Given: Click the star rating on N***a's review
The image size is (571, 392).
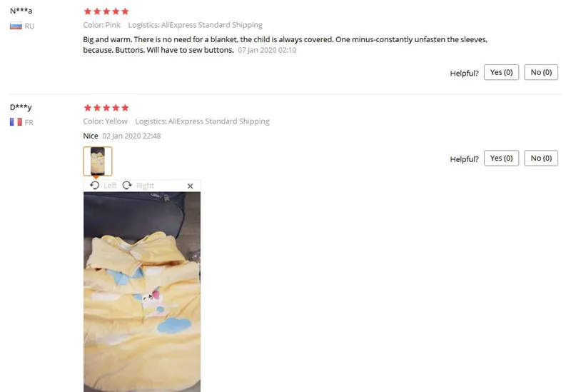Looking at the screenshot, I should (x=106, y=11).
